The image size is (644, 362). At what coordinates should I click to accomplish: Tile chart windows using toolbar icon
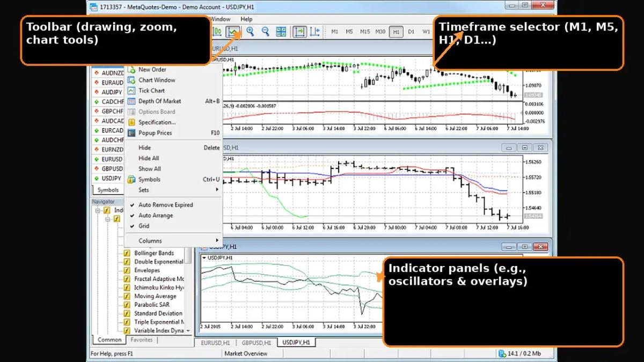(x=281, y=32)
